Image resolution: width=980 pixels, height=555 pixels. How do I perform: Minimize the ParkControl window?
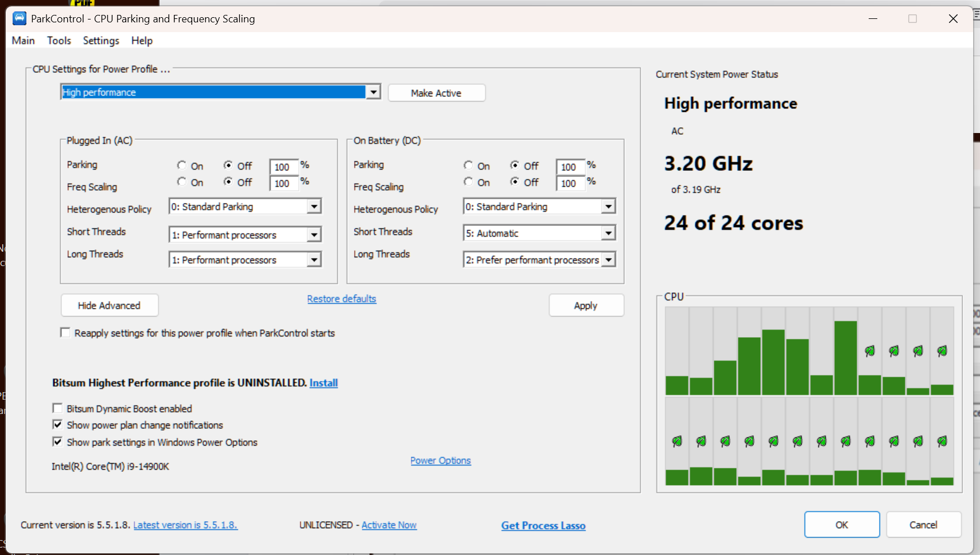[x=873, y=18]
